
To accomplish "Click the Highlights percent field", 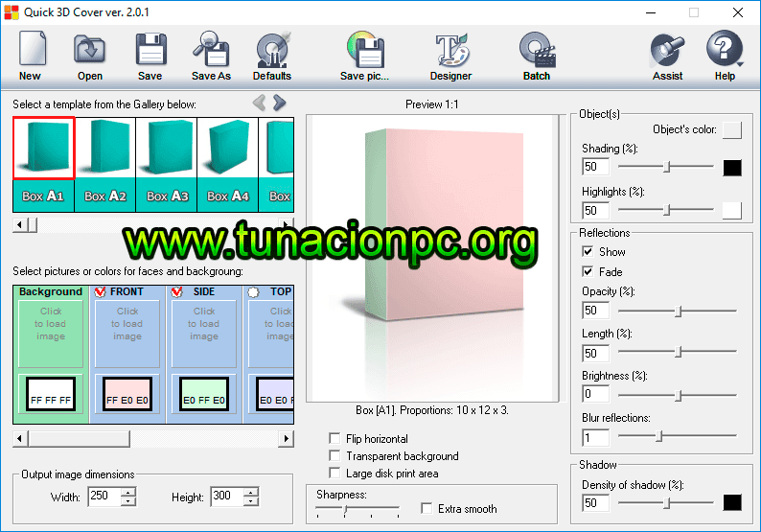I will 595,211.
